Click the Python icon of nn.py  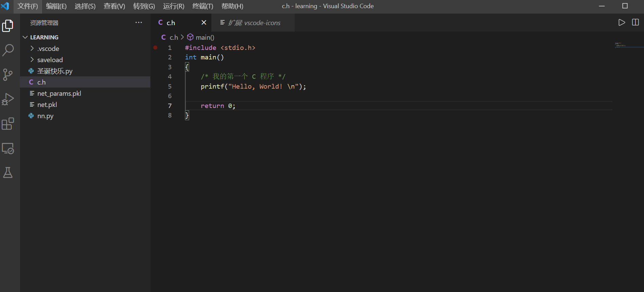click(x=31, y=116)
